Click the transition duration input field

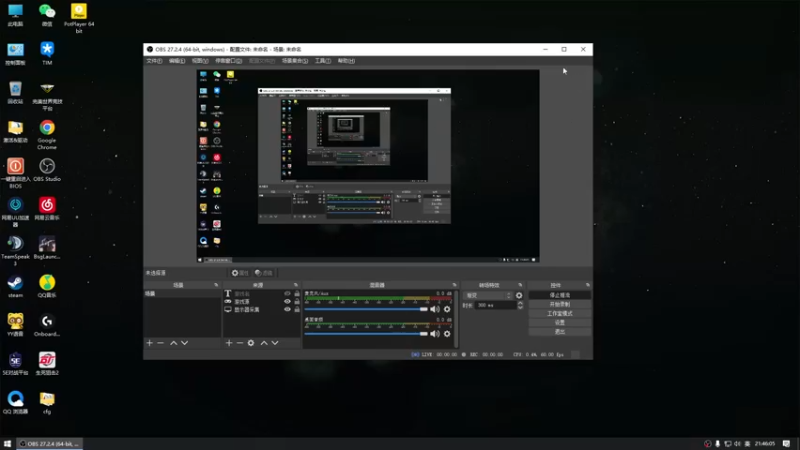pyautogui.click(x=495, y=305)
